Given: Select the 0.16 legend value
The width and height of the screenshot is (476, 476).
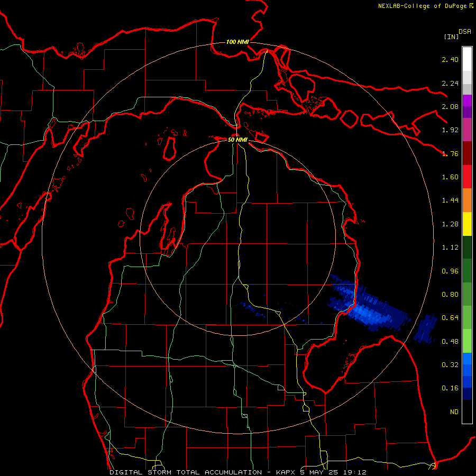Looking at the screenshot, I should click(450, 388).
